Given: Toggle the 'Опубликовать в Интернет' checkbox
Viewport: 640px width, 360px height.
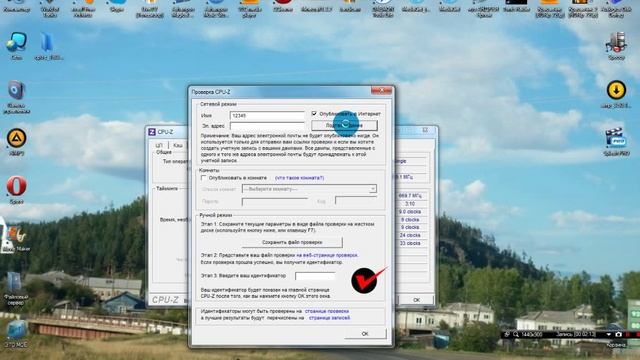Looking at the screenshot, I should tap(314, 113).
